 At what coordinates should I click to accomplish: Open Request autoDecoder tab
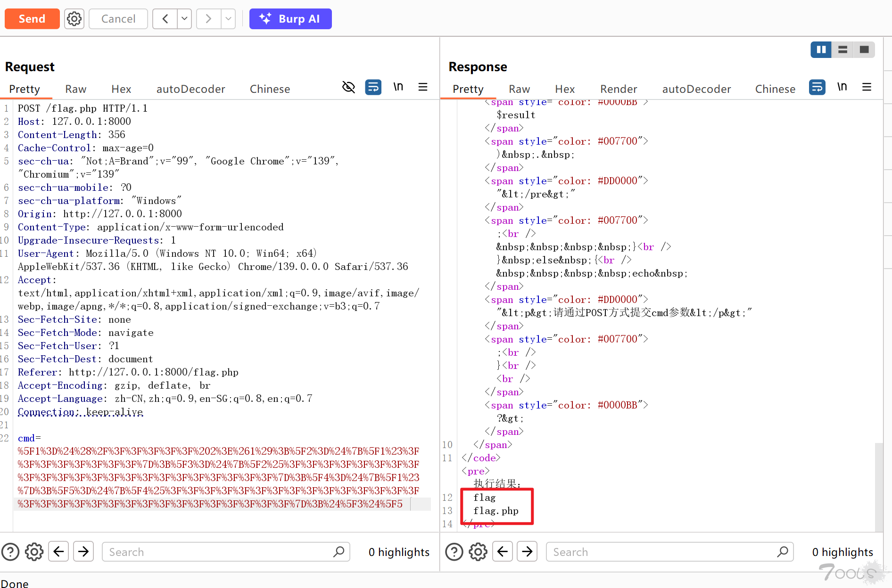pos(191,89)
